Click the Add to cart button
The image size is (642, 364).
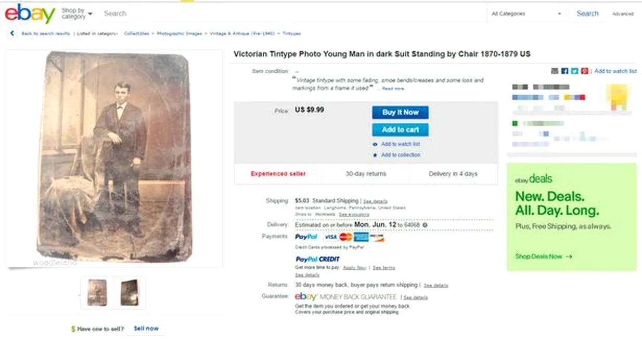pos(400,129)
